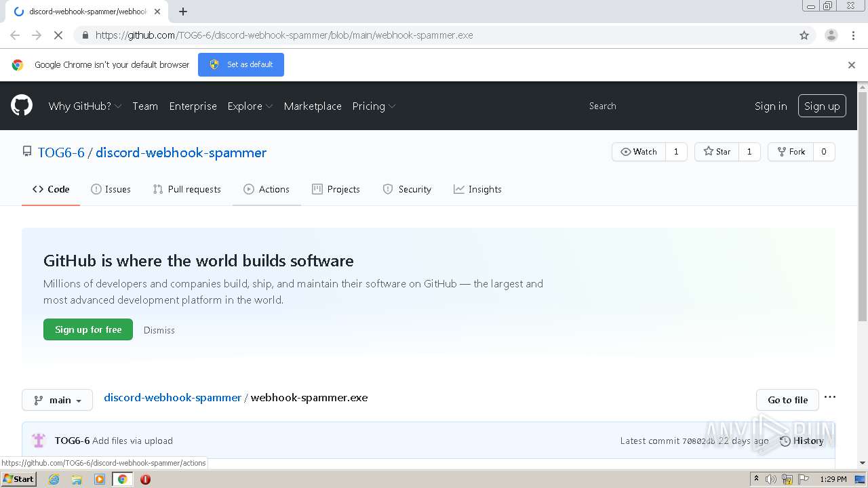Screen dimensions: 868x488
Task: Open Internet Explorer from taskbar
Action: 54,479
